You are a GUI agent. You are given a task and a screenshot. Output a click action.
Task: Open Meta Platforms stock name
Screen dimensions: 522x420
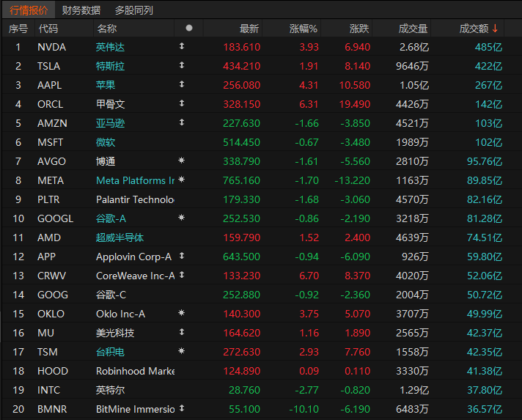(x=135, y=181)
